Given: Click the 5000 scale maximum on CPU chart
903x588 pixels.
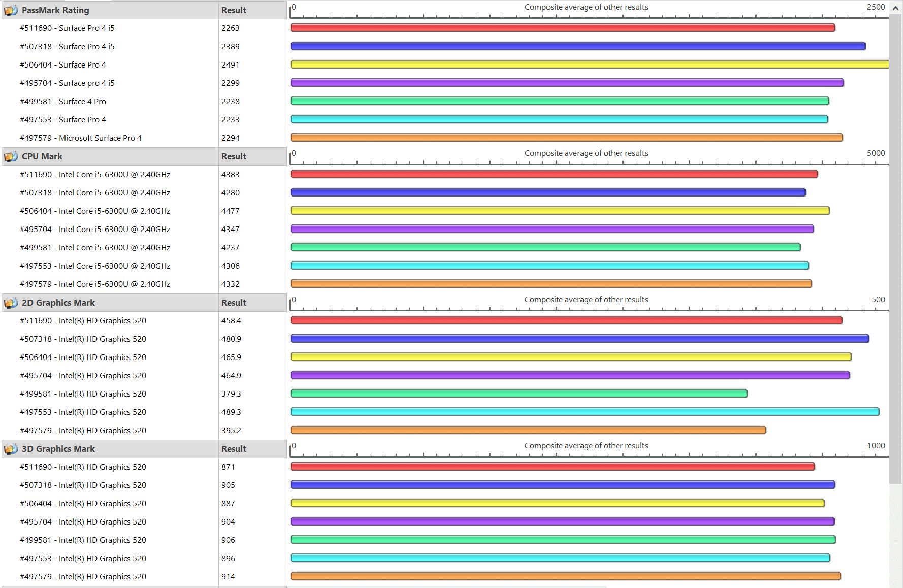Looking at the screenshot, I should point(876,153).
